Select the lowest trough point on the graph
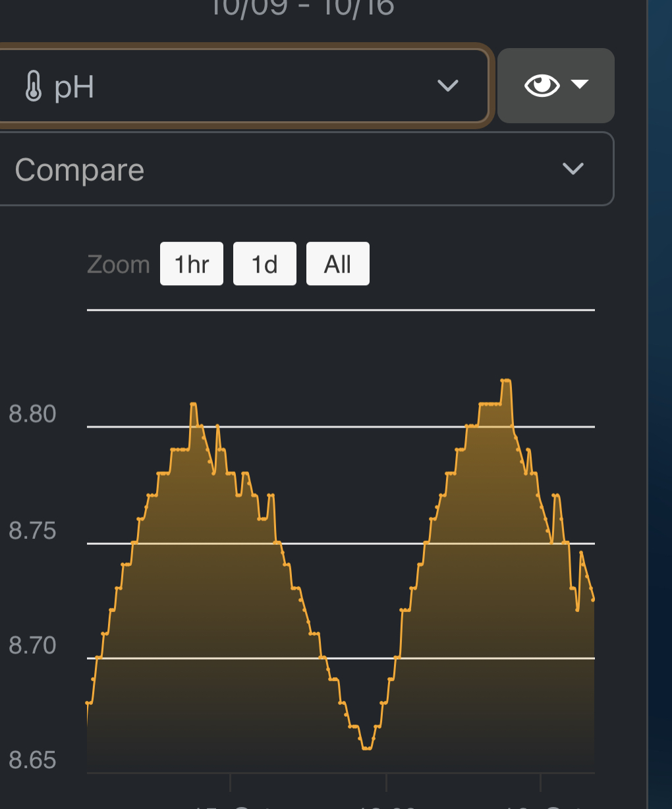 (x=367, y=748)
